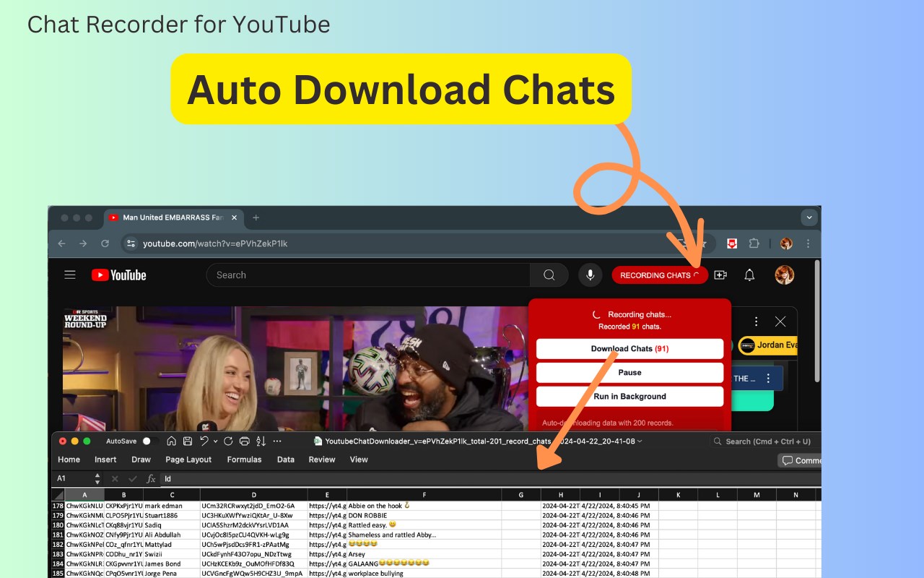Start voice search with the microphone icon
The image size is (924, 578).
click(590, 275)
